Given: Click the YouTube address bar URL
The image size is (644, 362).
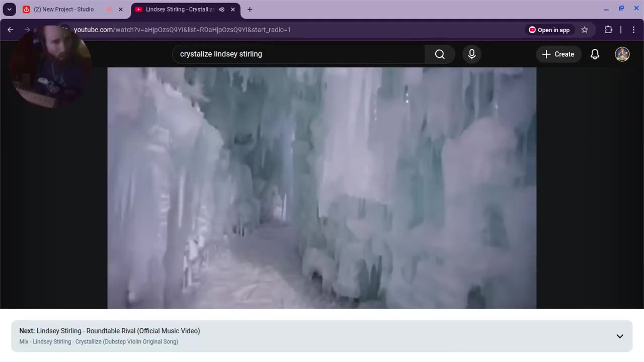Looking at the screenshot, I should click(x=183, y=30).
